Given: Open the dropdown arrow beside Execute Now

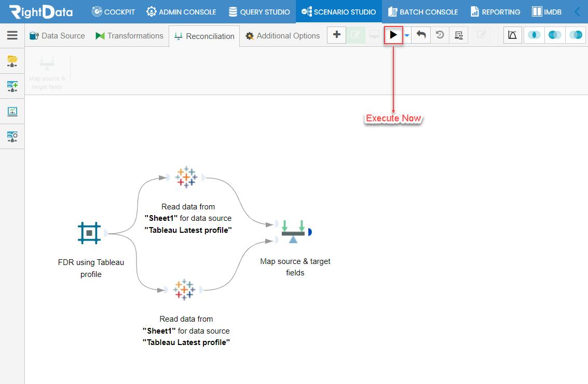Looking at the screenshot, I should 407,36.
